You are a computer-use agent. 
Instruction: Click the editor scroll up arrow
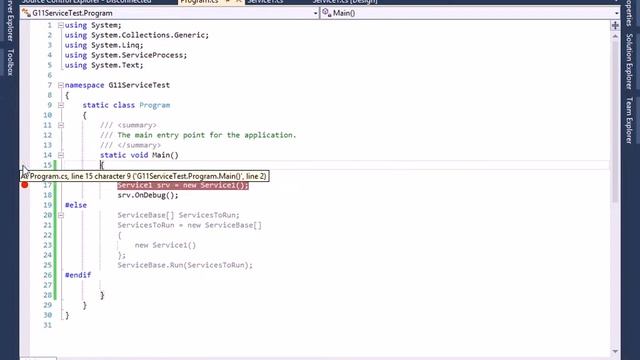[x=615, y=37]
